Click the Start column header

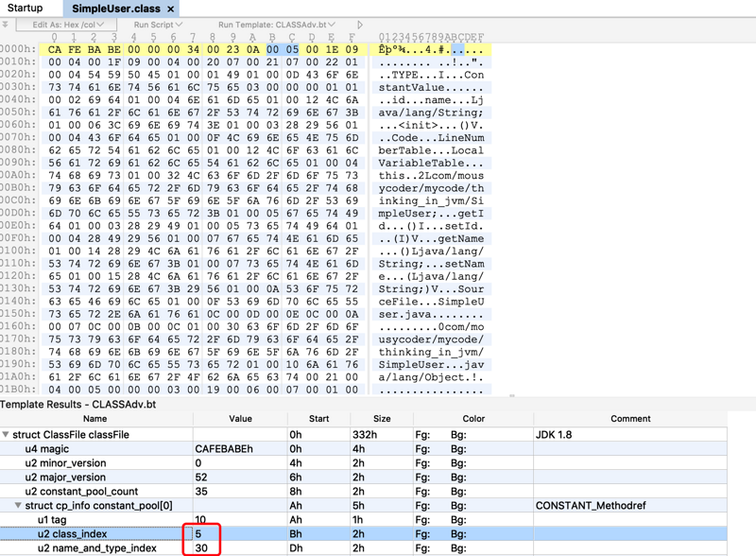[x=318, y=419]
